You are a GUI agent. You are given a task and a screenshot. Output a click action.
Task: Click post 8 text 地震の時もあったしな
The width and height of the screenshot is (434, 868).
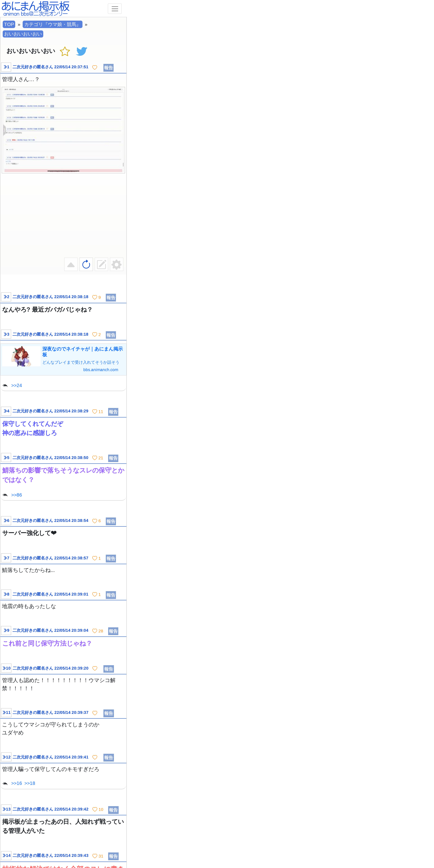[29, 606]
